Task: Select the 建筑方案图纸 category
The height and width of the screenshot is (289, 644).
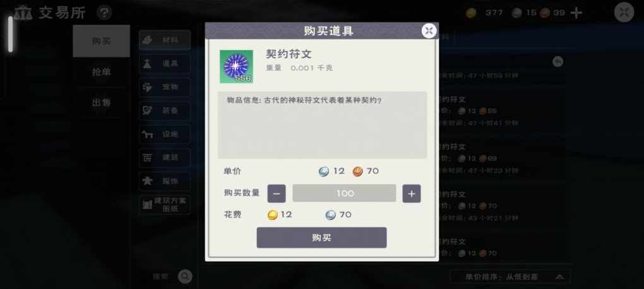Action: coord(165,204)
